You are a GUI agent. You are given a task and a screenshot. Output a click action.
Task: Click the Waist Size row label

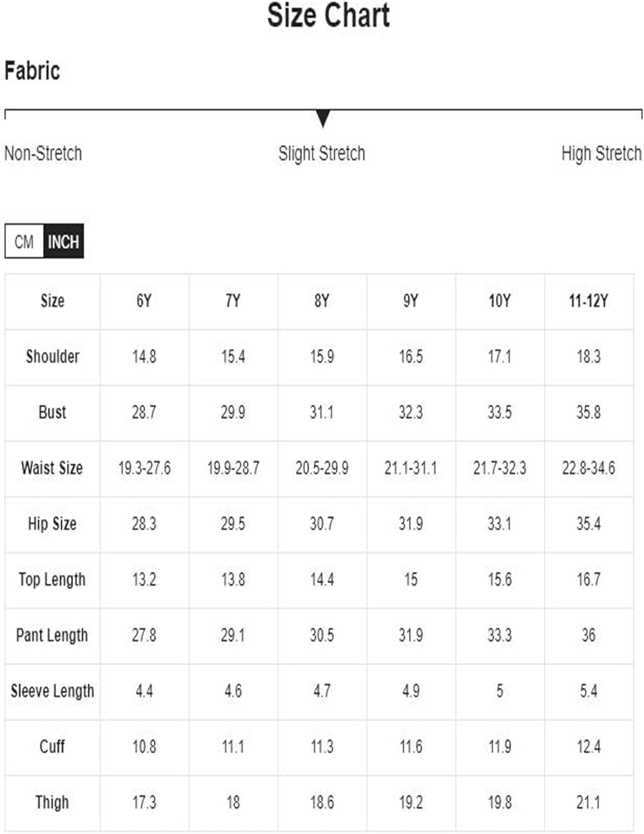click(x=52, y=468)
